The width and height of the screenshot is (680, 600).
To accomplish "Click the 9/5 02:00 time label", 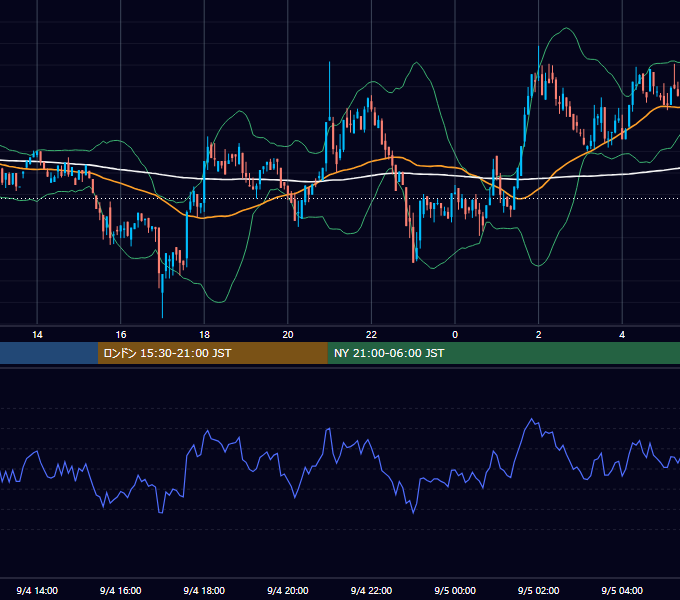I will (539, 590).
